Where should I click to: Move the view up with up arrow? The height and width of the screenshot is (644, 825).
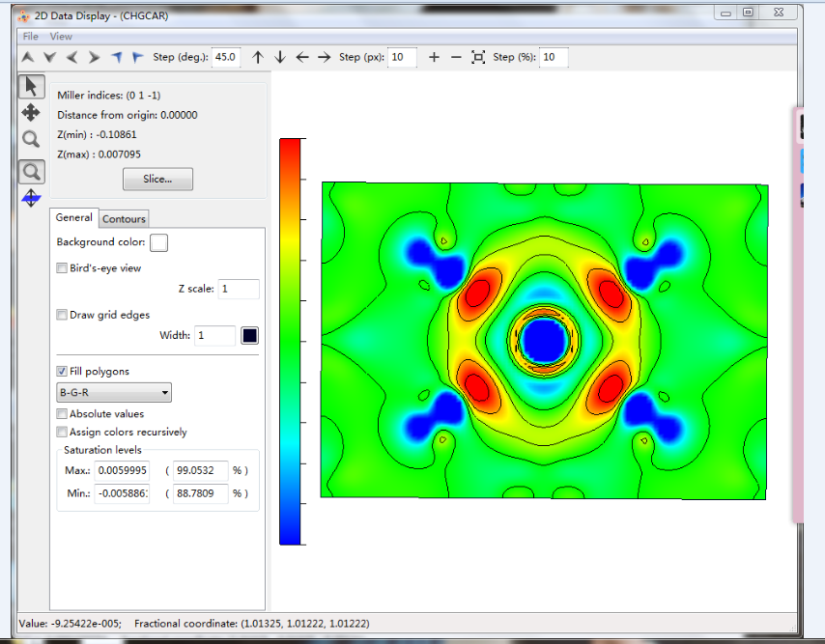pos(258,58)
